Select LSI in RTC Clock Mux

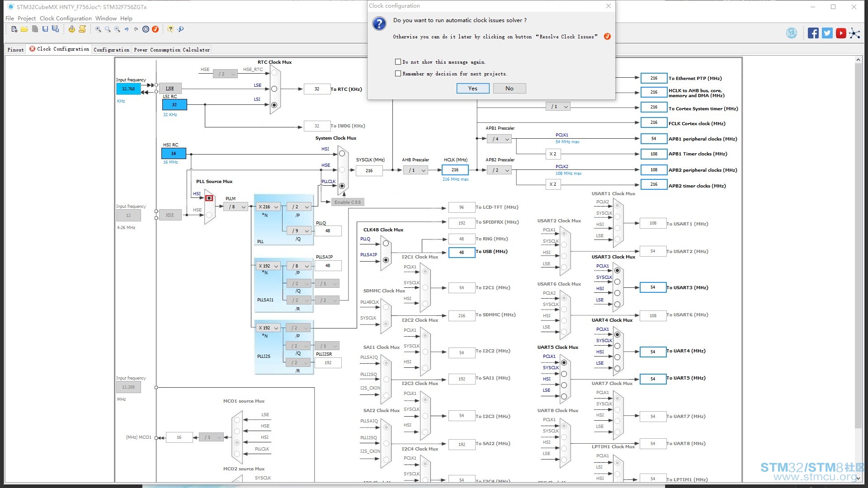(274, 105)
